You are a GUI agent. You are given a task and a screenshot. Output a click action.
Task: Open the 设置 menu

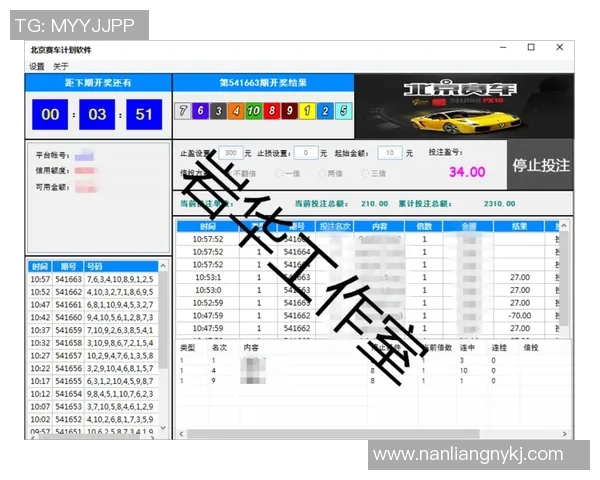click(37, 67)
